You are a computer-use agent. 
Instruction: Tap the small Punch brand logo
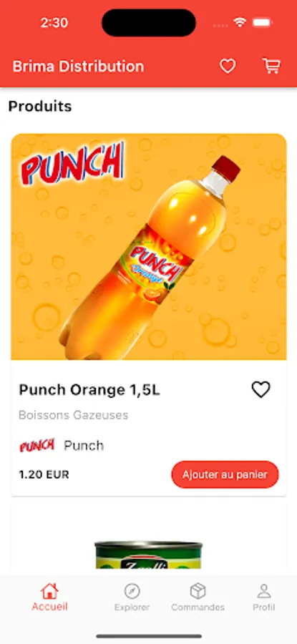point(37,446)
